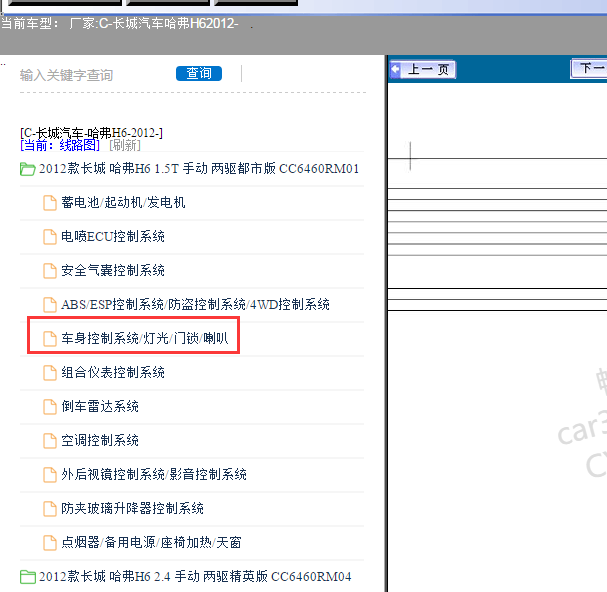The image size is (607, 592).
Task: Open the 2012款长城 哈弗H6 1.5T 手动 两驱都市版 entry
Action: [x=199, y=169]
